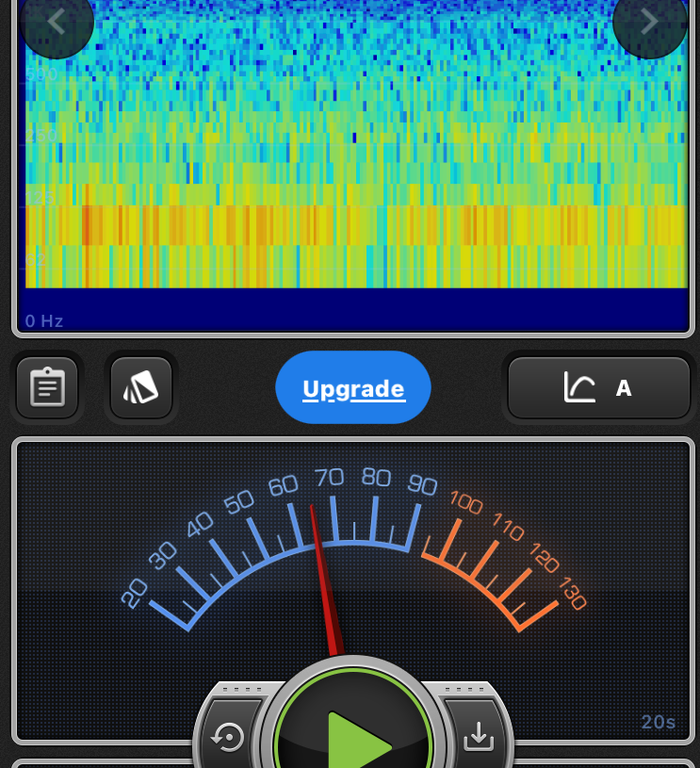Switch to the next chart with right arrow

coord(649,22)
